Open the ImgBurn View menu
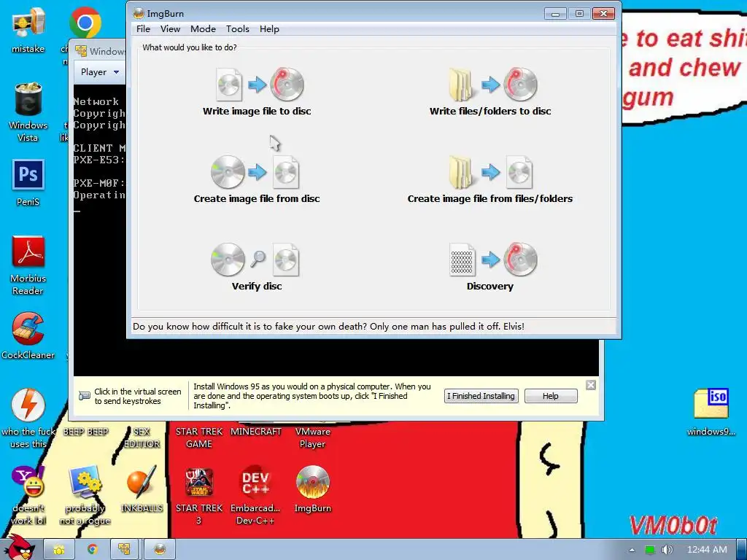Screen dimensions: 747x560 click(x=170, y=29)
